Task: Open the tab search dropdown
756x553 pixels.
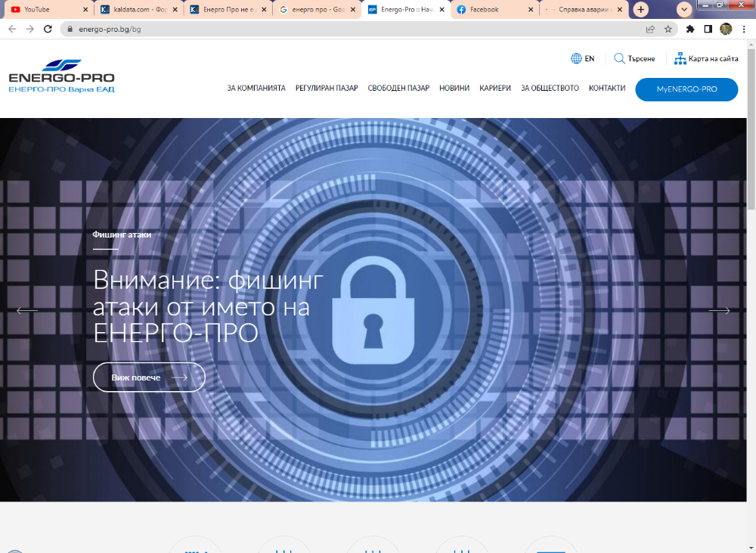Action: [x=684, y=10]
